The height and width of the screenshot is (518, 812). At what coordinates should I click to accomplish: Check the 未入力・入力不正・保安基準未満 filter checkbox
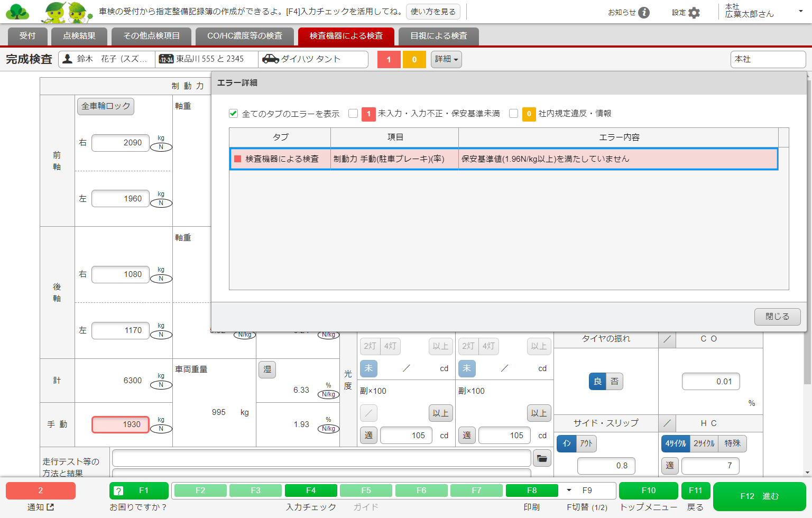[x=353, y=113]
